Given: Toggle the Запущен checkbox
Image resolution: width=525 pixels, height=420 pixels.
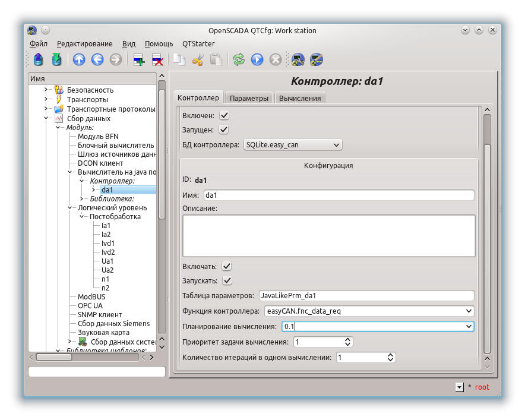Looking at the screenshot, I should tap(224, 130).
